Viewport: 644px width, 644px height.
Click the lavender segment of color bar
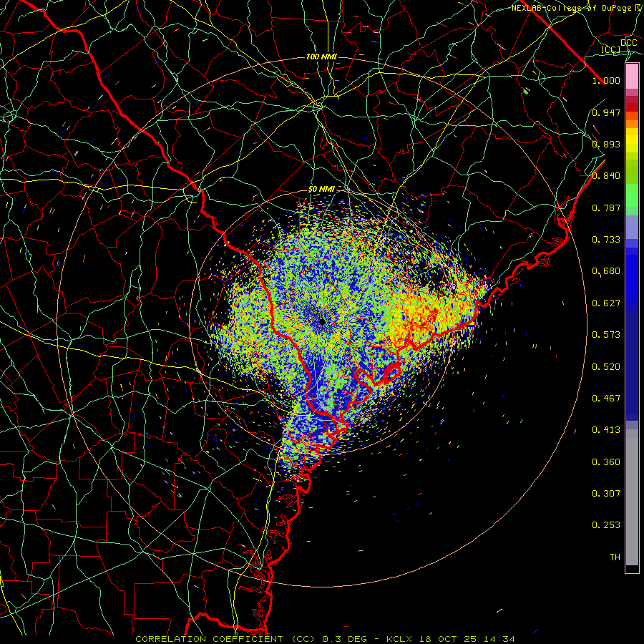point(632,227)
